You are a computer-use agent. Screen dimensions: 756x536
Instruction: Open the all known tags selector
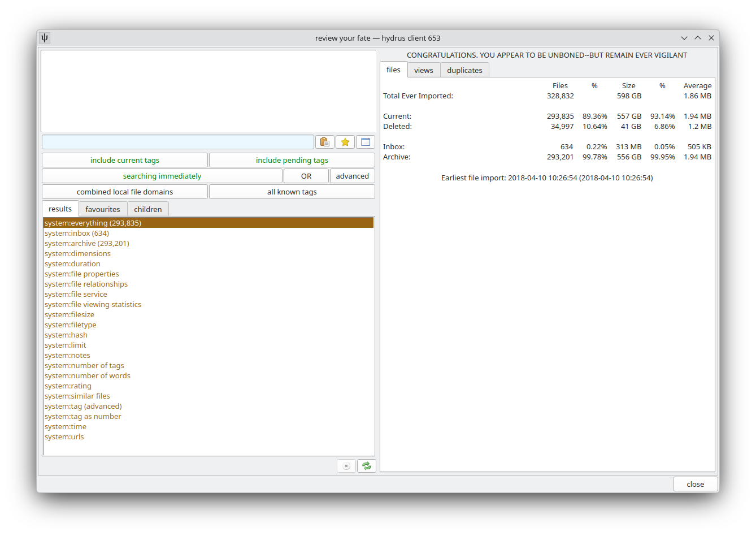292,192
